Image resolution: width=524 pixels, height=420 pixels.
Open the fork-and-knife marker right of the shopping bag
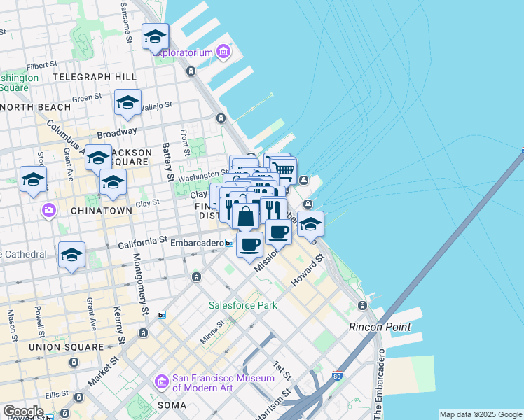tap(273, 209)
